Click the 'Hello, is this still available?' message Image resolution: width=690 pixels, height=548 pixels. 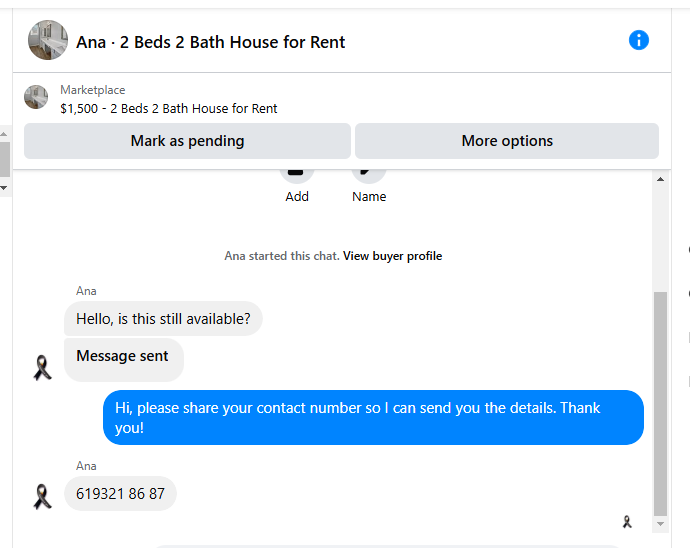[163, 319]
